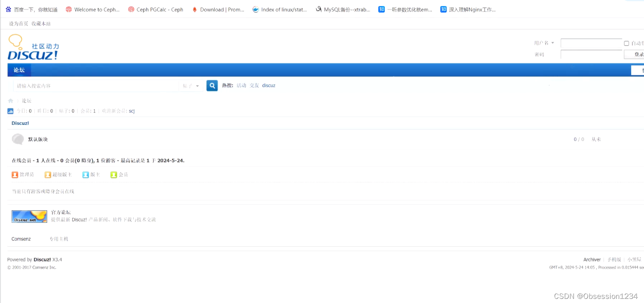Image resolution: width=644 pixels, height=303 pixels.
Task: Click the 默认版块 speech bubble icon
Action: 18,139
